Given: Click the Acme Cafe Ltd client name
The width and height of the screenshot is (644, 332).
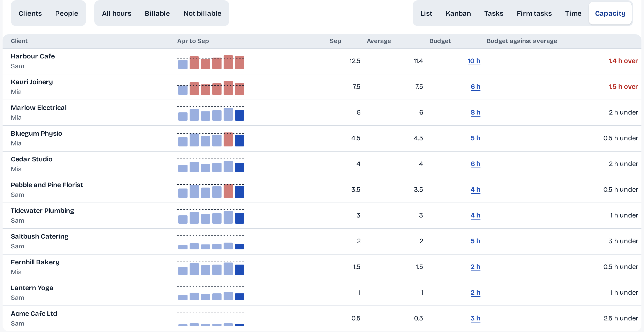Looking at the screenshot, I should coord(34,313).
